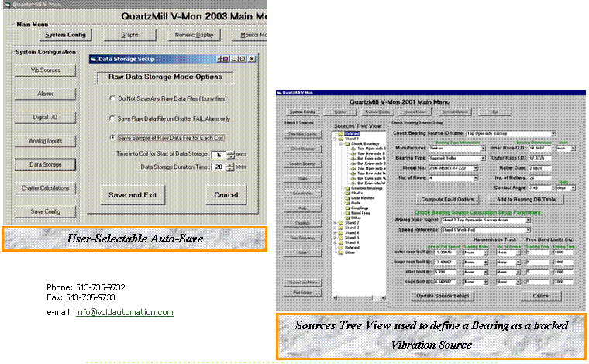589x364 pixels.
Task: Open System Config in the V-Mon 2003 window
Action: point(65,35)
